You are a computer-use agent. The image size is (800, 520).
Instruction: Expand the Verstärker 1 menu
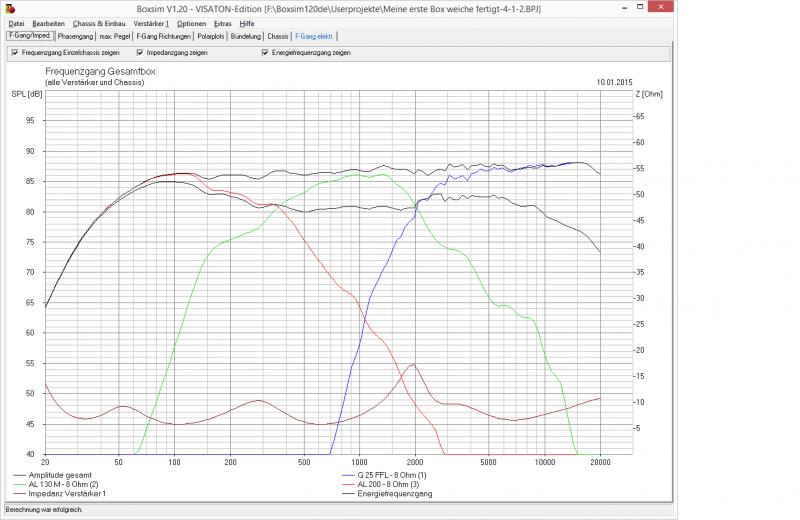coord(151,23)
